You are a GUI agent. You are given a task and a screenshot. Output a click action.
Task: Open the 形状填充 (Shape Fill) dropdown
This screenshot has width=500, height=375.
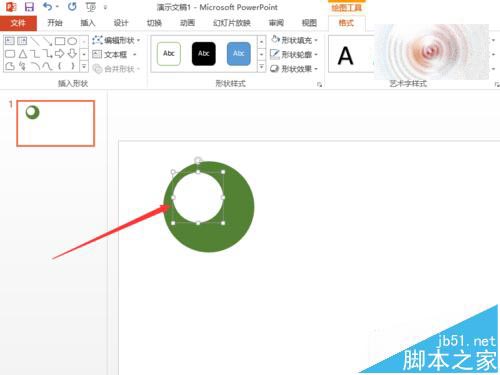click(294, 40)
